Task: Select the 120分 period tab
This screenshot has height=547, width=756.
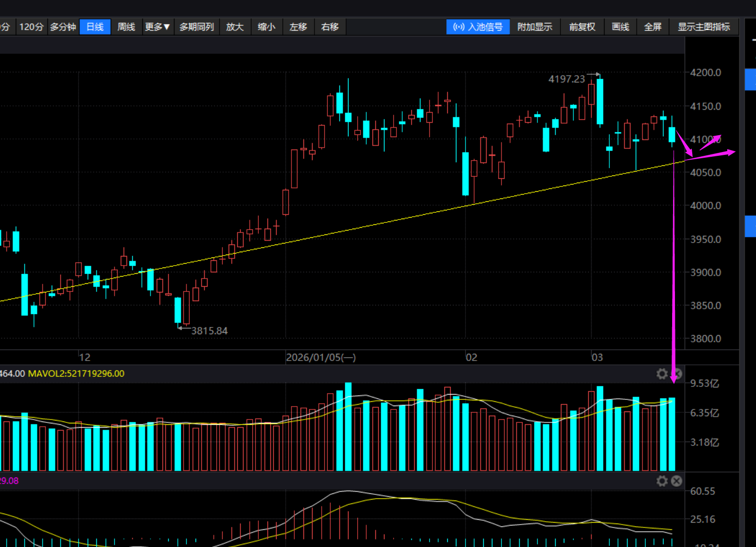Action: (x=32, y=27)
